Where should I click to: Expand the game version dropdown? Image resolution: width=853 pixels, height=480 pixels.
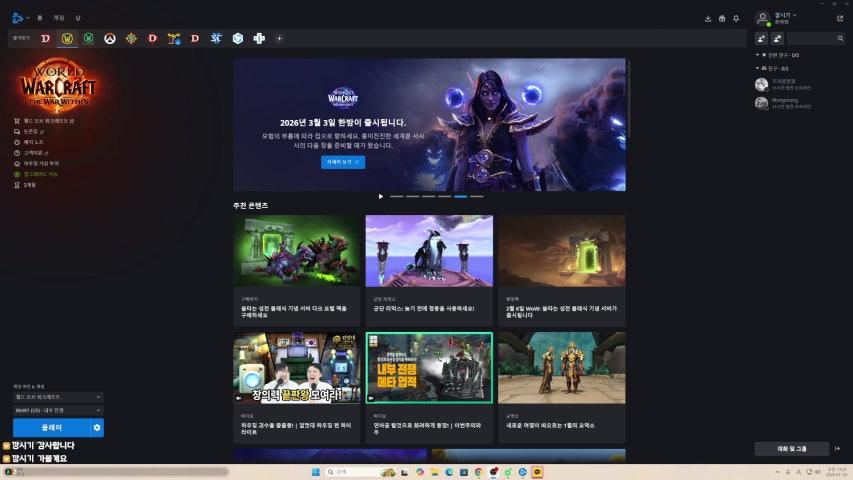click(x=57, y=397)
